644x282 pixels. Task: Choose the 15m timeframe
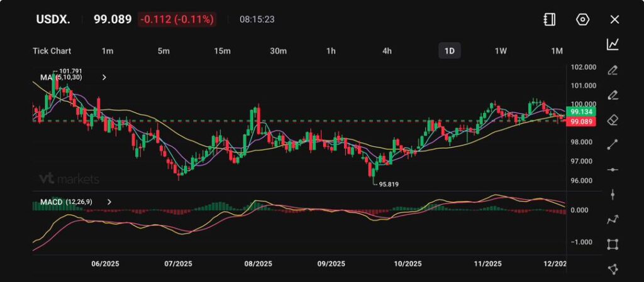click(x=222, y=51)
